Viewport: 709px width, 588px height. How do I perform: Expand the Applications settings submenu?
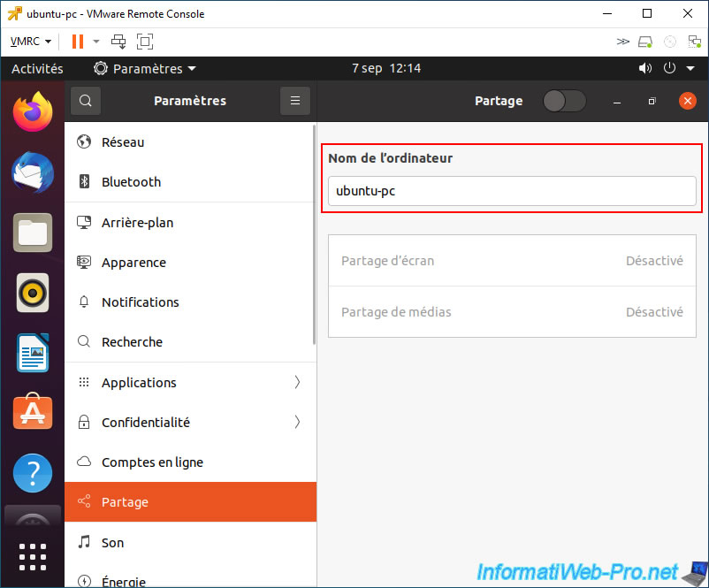190,383
